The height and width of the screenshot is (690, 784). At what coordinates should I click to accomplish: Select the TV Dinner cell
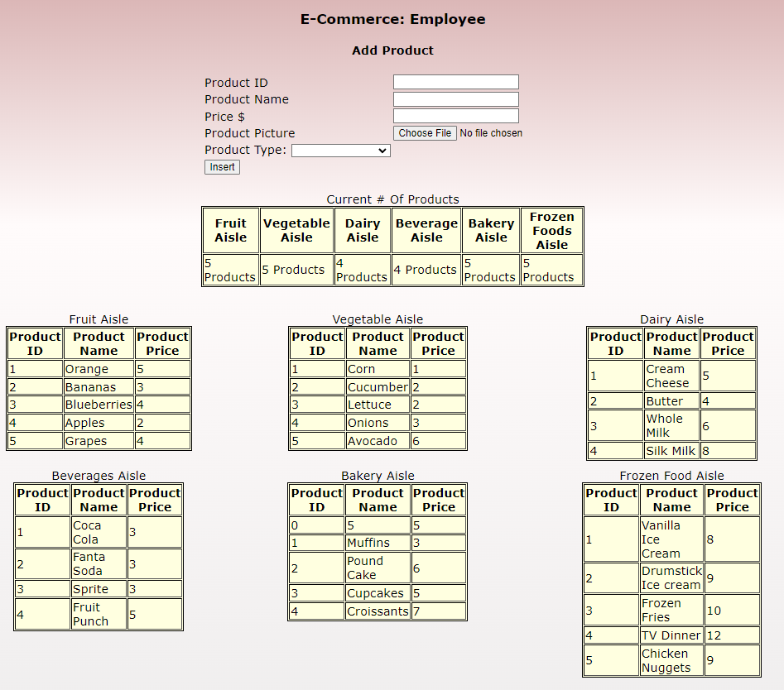point(671,635)
